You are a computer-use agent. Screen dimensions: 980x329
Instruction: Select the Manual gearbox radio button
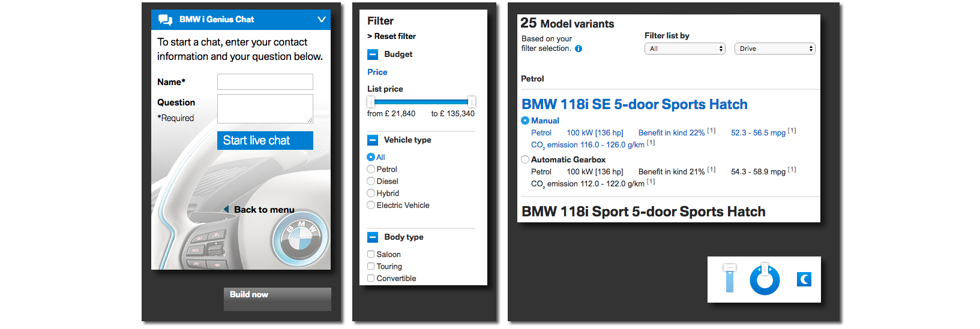coord(525,120)
